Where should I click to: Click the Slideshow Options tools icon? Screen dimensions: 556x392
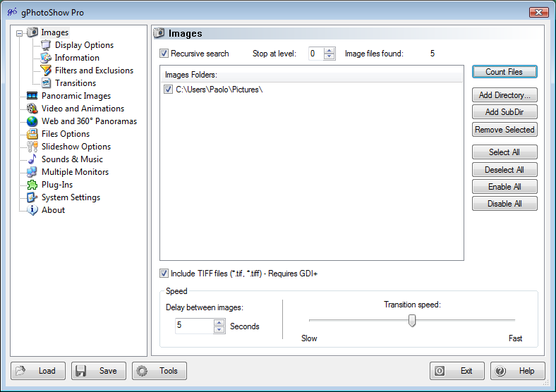coord(32,147)
